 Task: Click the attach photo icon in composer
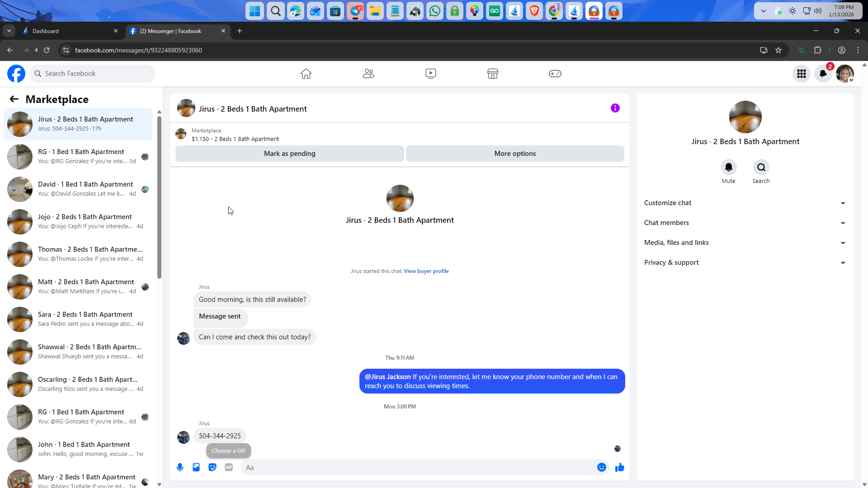(196, 467)
